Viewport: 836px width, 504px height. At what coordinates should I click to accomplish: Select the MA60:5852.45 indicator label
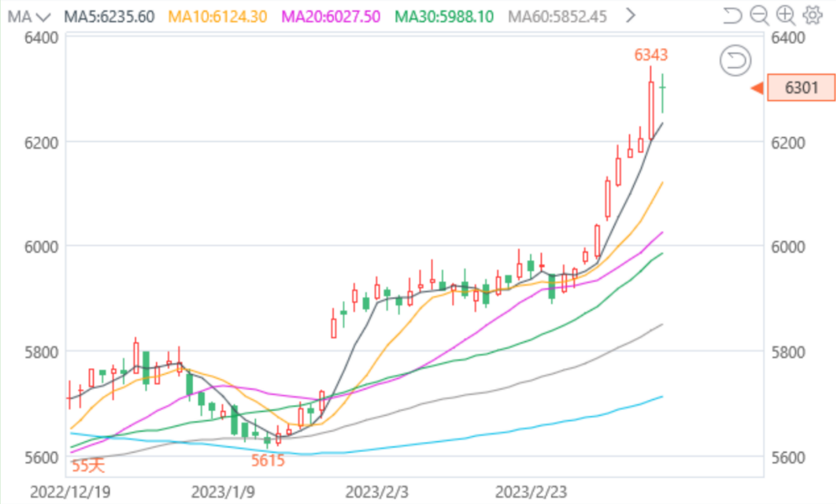[557, 16]
